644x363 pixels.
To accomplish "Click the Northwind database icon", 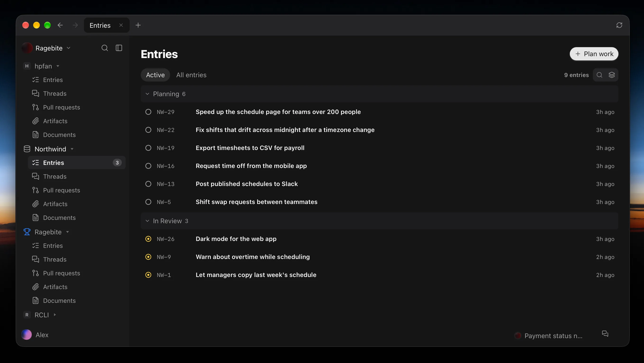I will pos(27,149).
